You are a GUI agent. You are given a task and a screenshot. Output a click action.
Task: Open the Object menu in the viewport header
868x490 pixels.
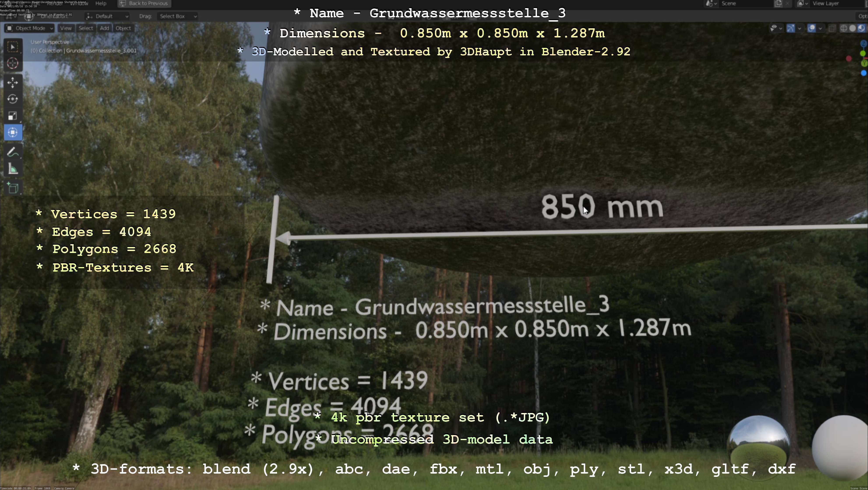[x=123, y=28]
